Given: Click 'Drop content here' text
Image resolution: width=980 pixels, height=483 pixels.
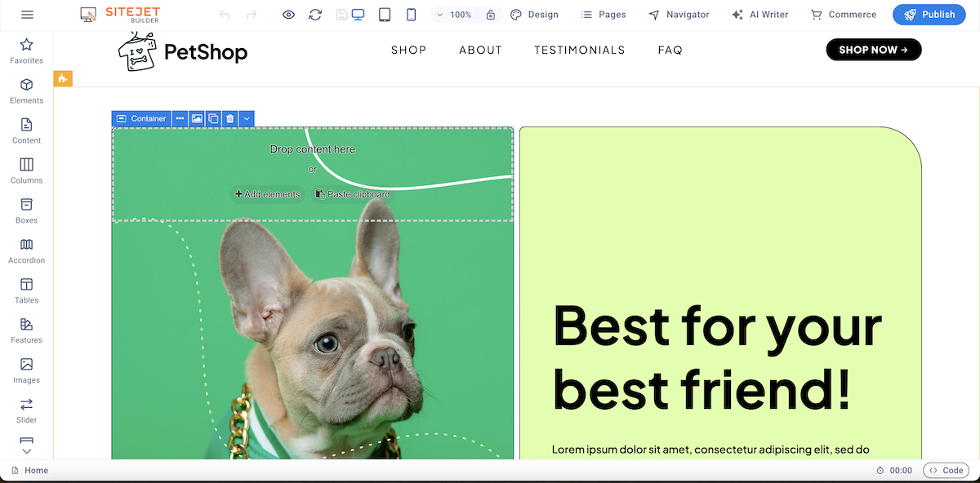Looking at the screenshot, I should [313, 149].
